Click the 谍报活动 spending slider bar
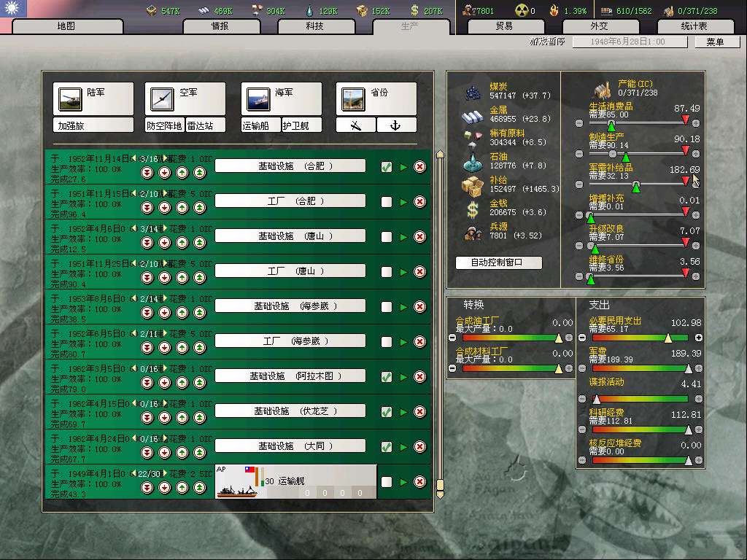Screen dimensions: 747x560 pos(640,399)
